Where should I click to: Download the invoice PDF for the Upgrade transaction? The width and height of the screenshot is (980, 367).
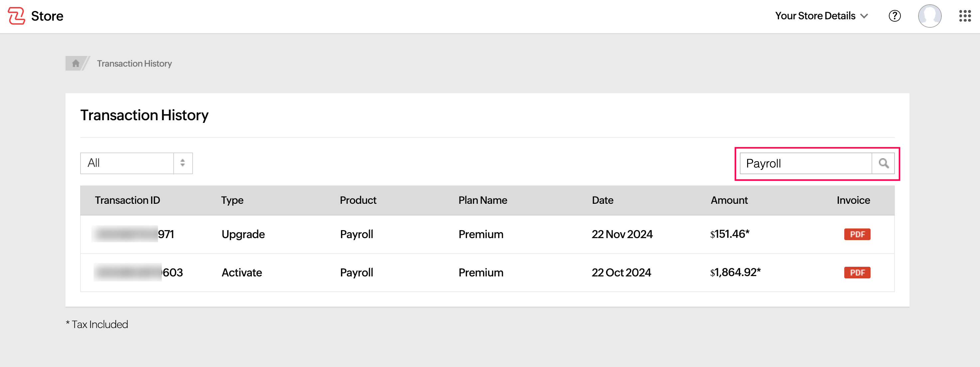coord(857,234)
